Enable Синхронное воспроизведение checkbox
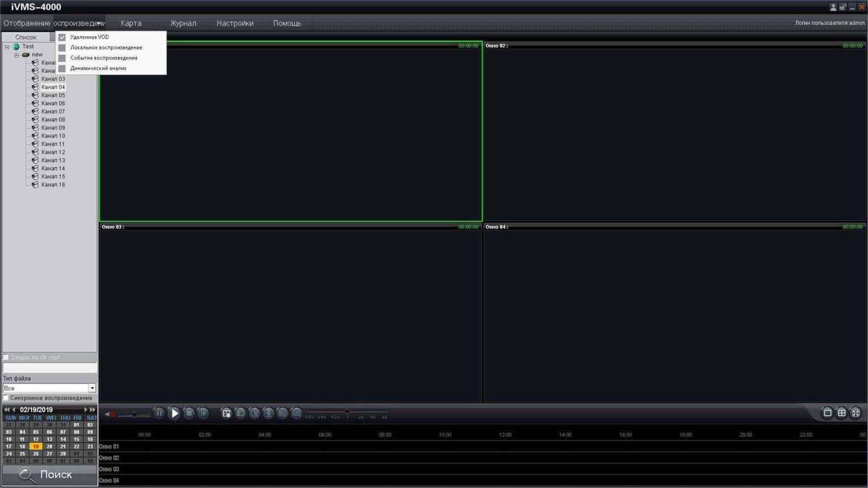Image resolution: width=868 pixels, height=488 pixels. click(6, 398)
